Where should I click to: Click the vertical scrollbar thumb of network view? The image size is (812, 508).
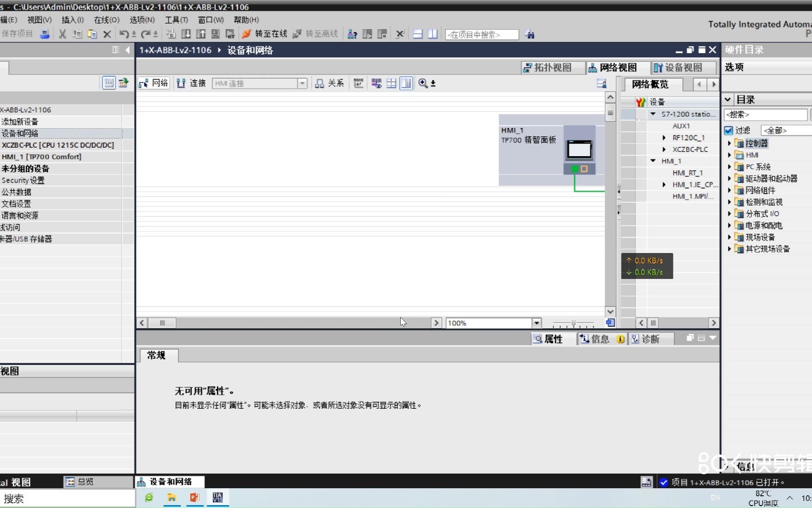pyautogui.click(x=610, y=113)
